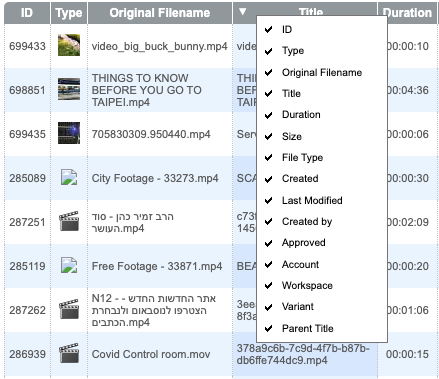This screenshot has height=379, width=439.
Task: Open the Title column dropdown arrow
Action: click(243, 12)
